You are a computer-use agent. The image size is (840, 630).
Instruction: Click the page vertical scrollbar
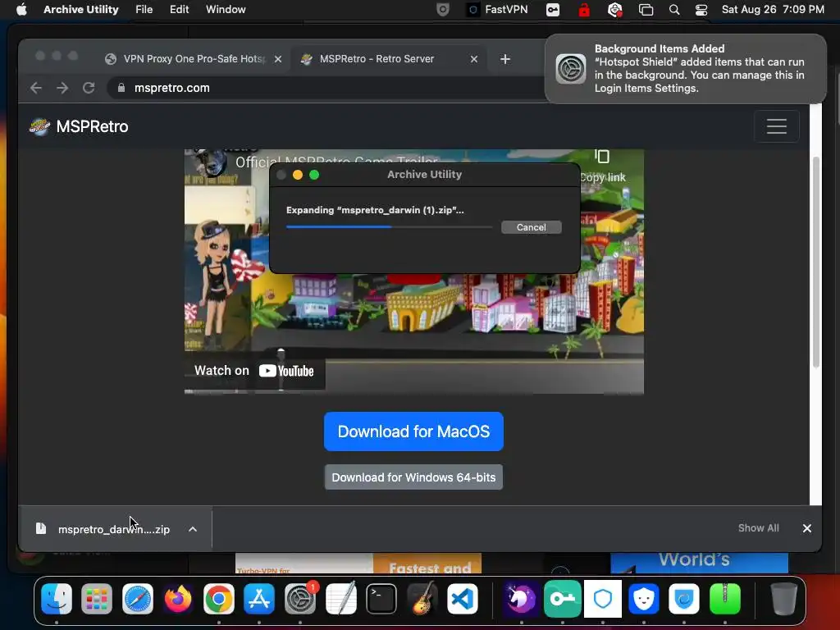click(816, 262)
